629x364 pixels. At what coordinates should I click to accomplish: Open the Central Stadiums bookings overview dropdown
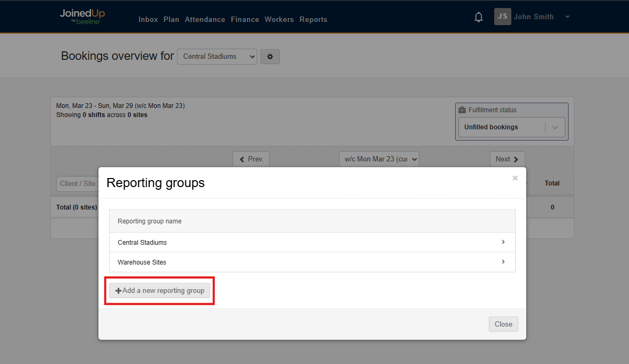(217, 56)
